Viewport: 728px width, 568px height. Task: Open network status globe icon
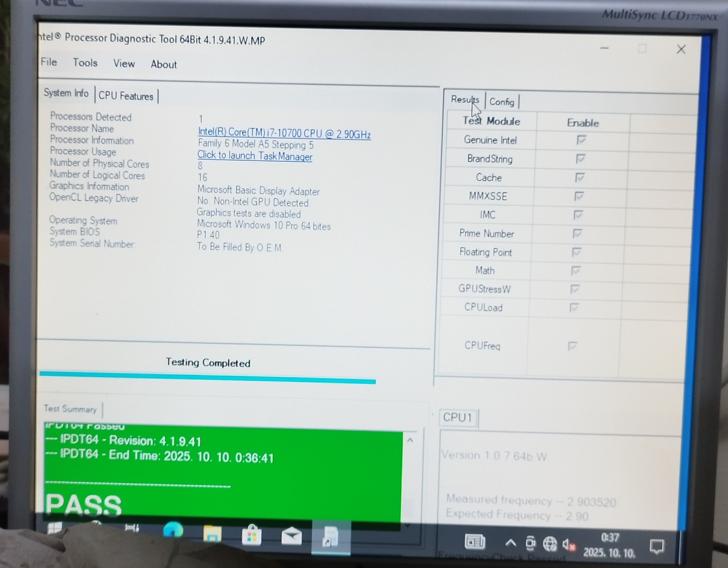[549, 544]
